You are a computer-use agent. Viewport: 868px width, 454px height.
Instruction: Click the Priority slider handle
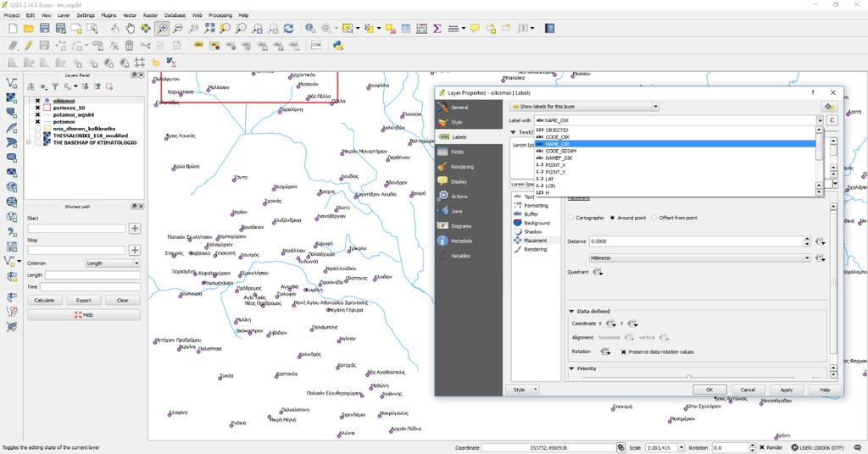688,377
